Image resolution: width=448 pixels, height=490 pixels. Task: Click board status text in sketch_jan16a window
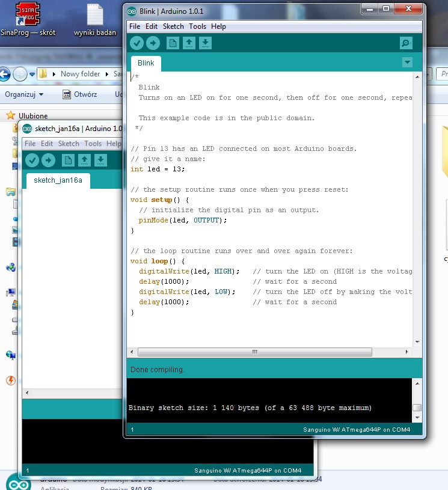click(x=248, y=471)
